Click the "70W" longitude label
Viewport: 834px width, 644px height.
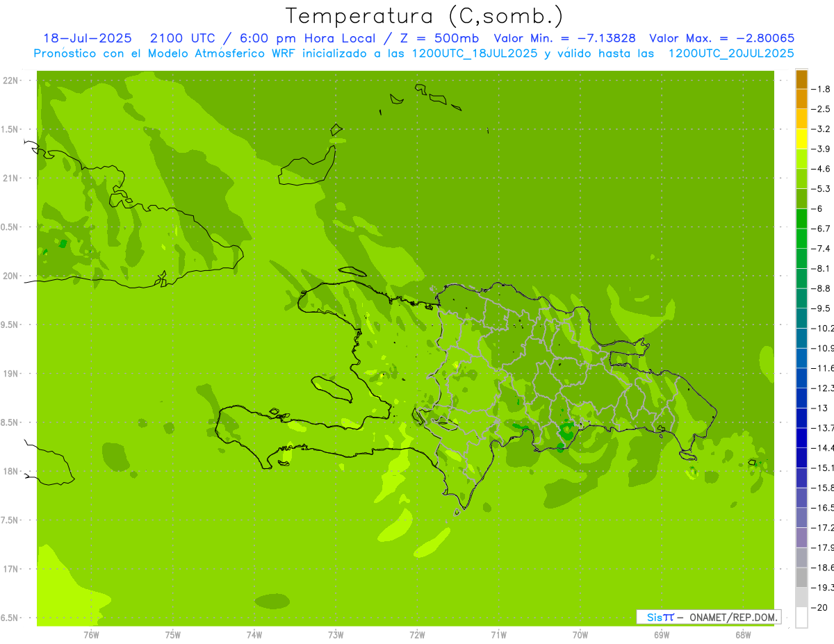pos(580,634)
